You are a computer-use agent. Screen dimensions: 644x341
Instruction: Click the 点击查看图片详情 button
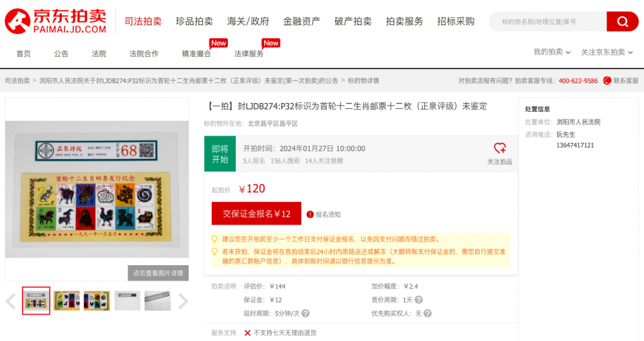pyautogui.click(x=158, y=273)
